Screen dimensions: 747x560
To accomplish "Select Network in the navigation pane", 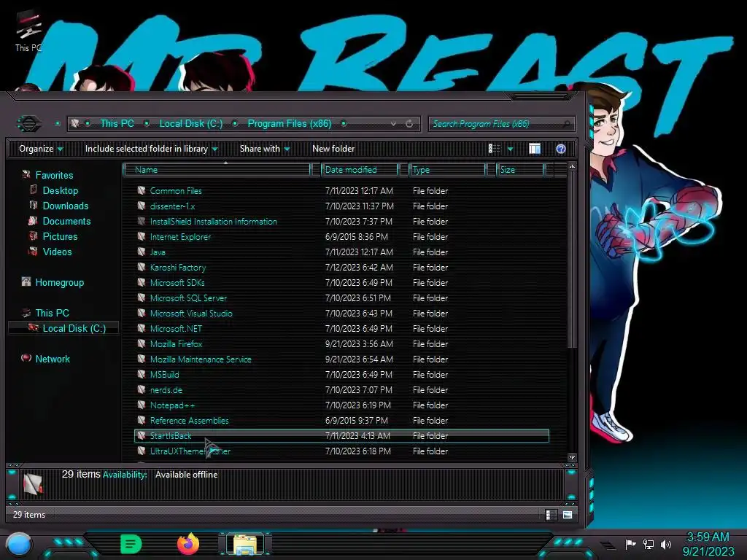I will pos(53,359).
